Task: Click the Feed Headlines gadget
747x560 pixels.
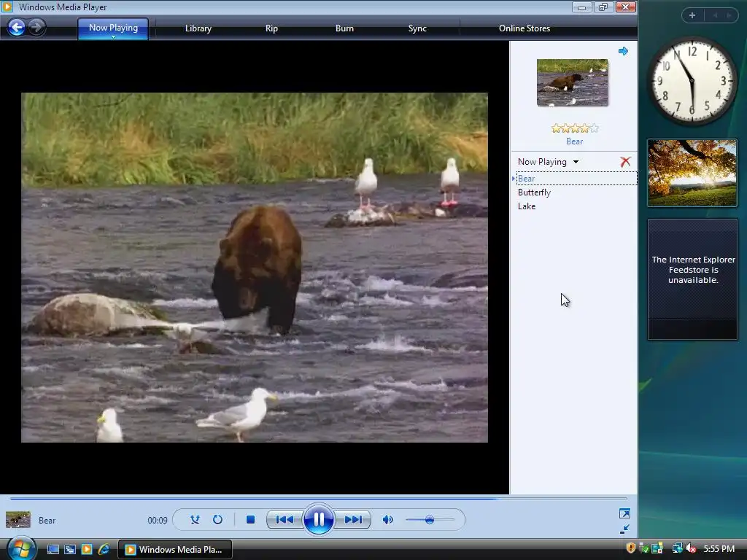Action: 693,279
